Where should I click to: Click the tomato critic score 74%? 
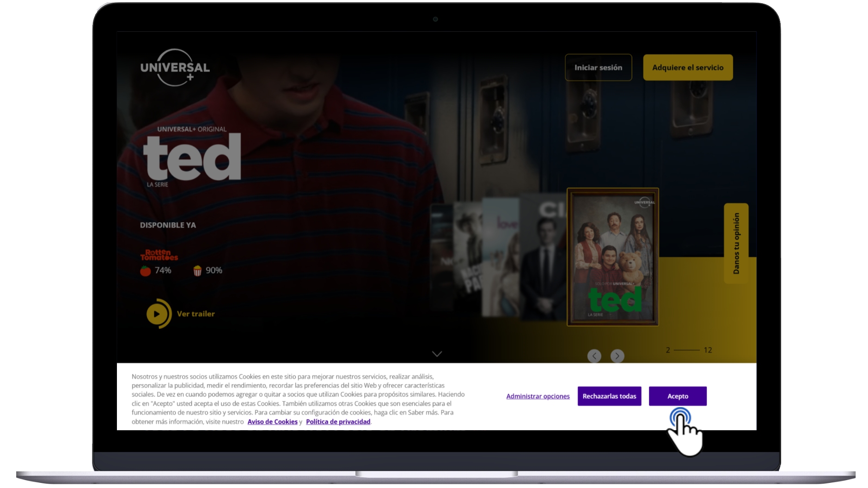[x=156, y=270]
